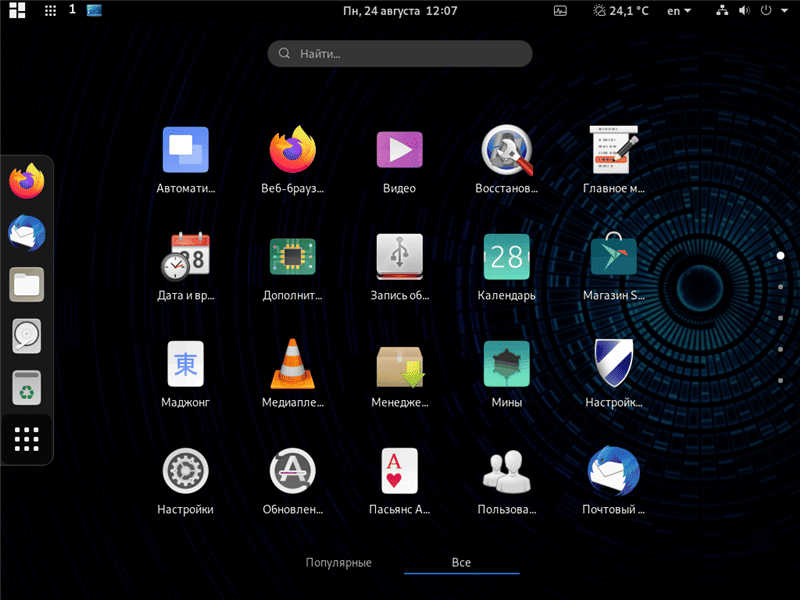This screenshot has height=600, width=800.
Task: Open Files manager from the dock
Action: pos(27,285)
